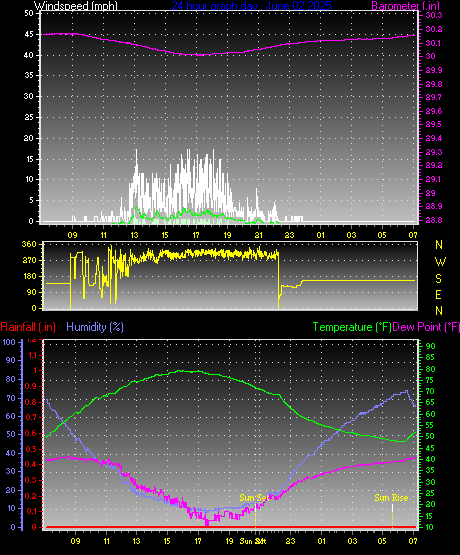The height and width of the screenshot is (555, 460).
Task: Click the compass letter "S"
Action: point(438,279)
